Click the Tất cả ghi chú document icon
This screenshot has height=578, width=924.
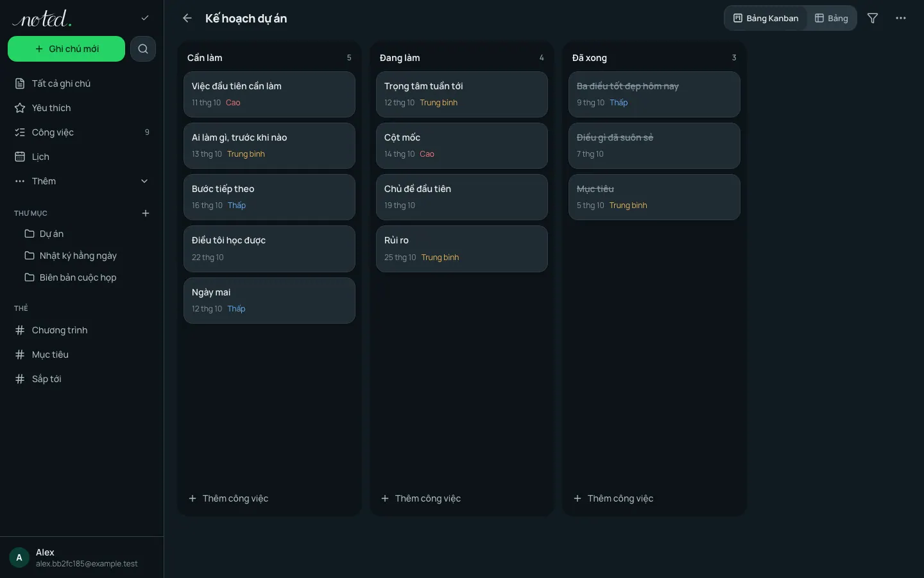pyautogui.click(x=20, y=83)
